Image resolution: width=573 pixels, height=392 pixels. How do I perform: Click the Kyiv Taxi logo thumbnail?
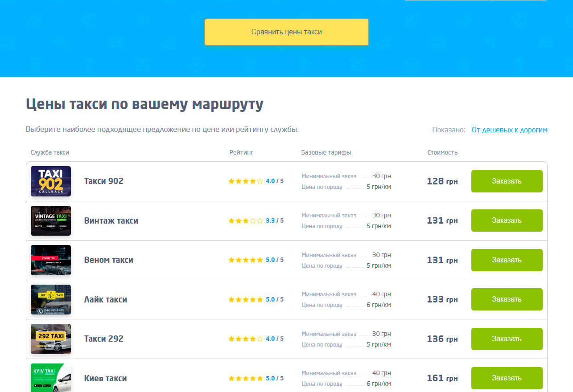[51, 378]
